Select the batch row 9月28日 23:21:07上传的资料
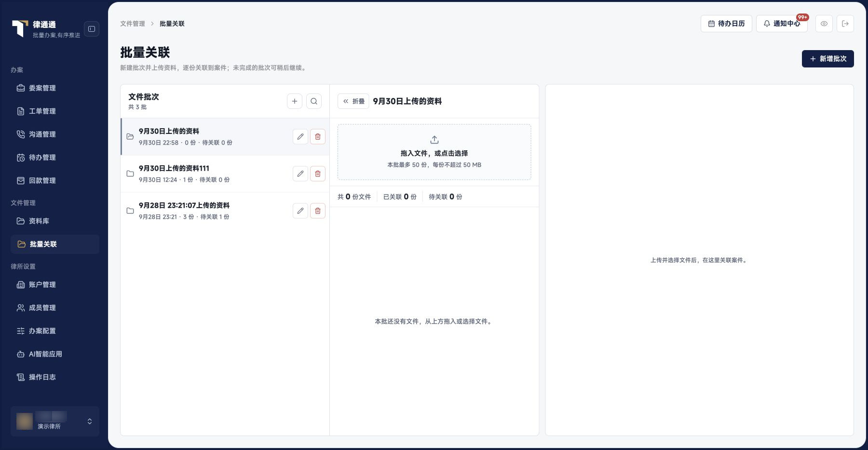This screenshot has width=868, height=450. point(225,211)
